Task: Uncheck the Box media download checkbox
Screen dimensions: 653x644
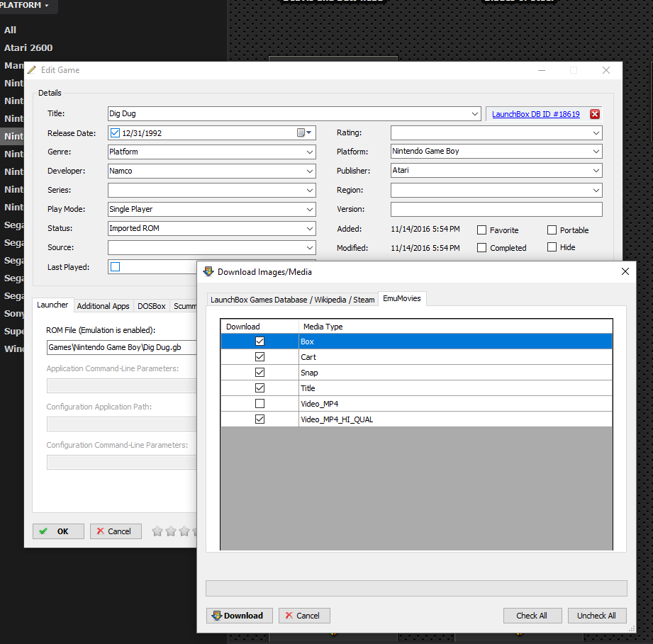Action: 260,341
